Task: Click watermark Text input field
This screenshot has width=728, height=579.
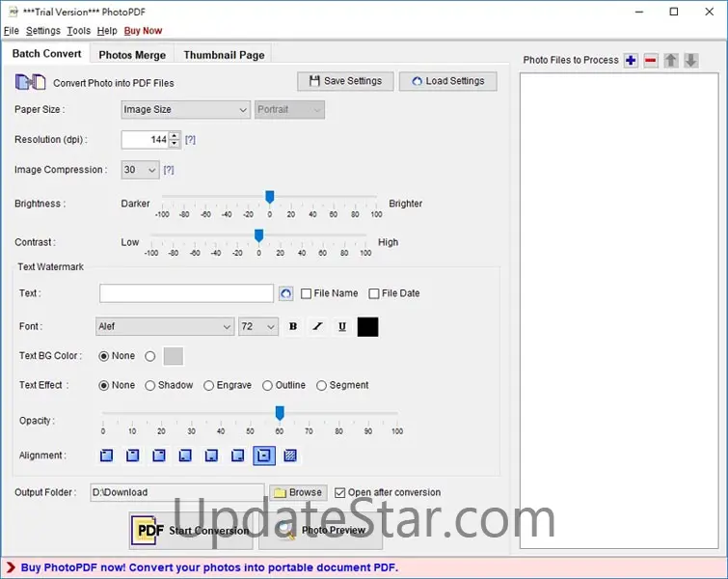Action: click(186, 293)
